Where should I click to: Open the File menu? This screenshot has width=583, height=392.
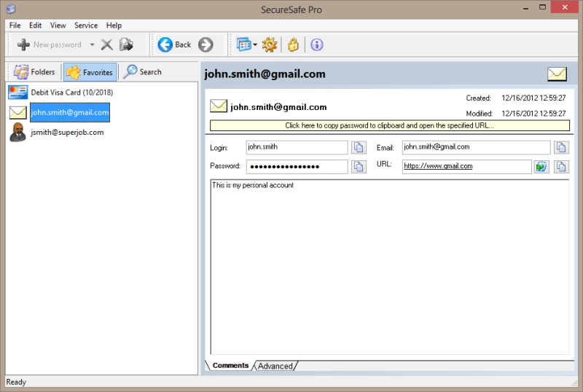click(x=15, y=26)
